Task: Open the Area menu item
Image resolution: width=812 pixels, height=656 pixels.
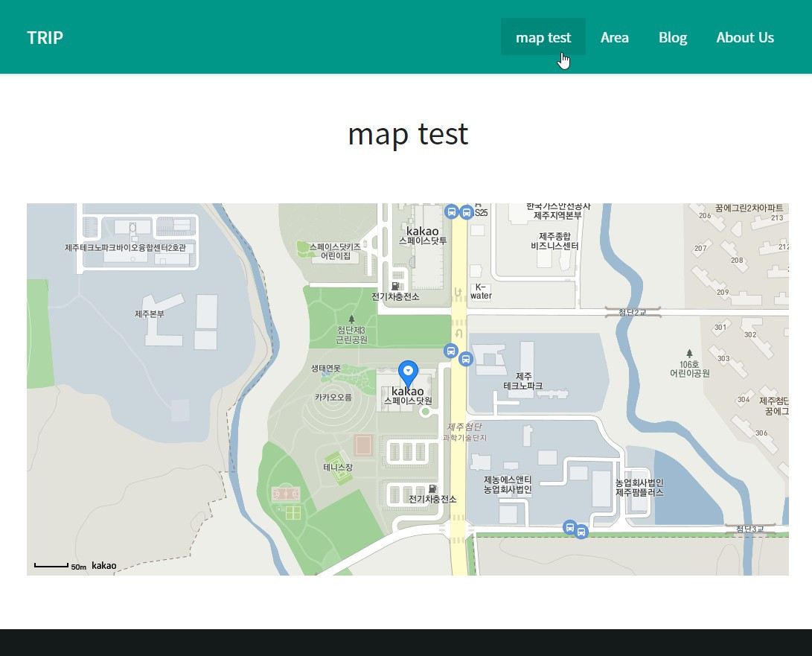Action: click(x=615, y=37)
